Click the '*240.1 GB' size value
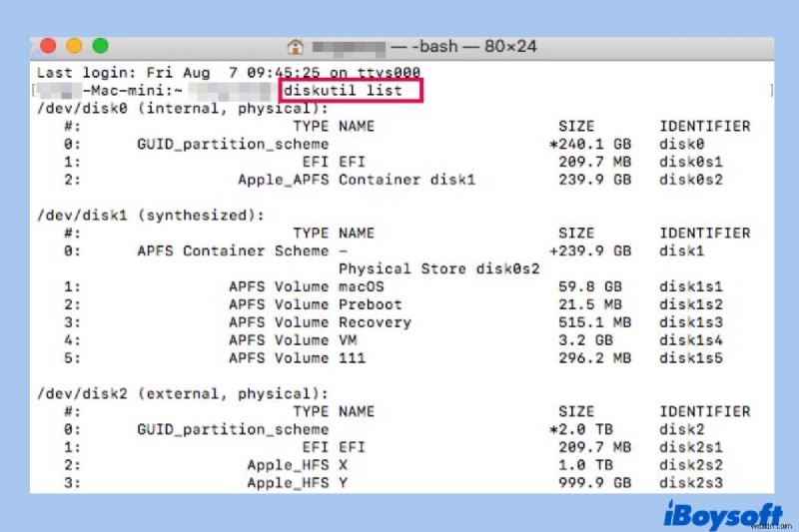The image size is (799, 532). (590, 144)
